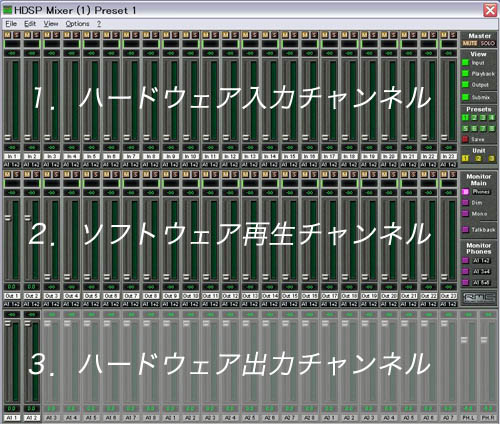This screenshot has height=424, width=500.
Task: Select Unit 3
Action: (491, 159)
